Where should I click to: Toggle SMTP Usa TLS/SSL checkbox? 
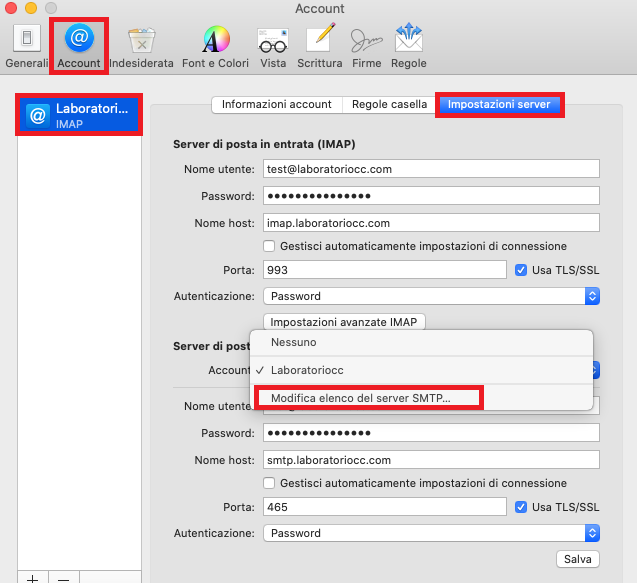(520, 507)
